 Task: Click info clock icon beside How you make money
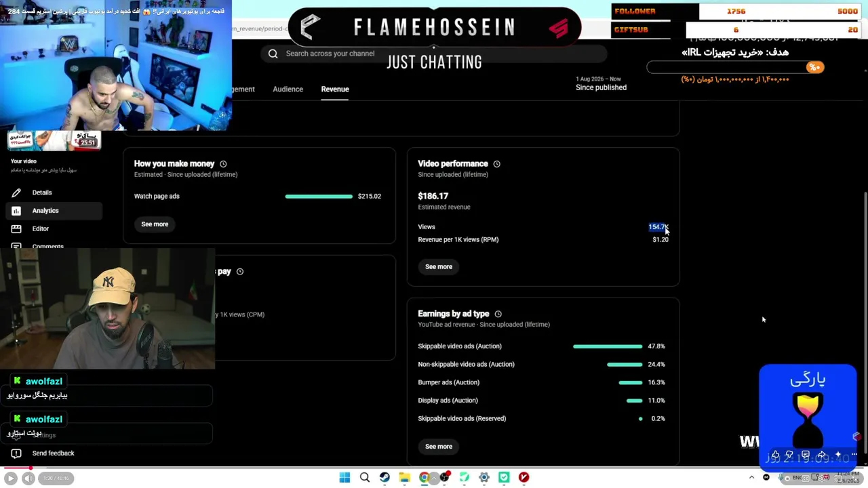coord(223,164)
